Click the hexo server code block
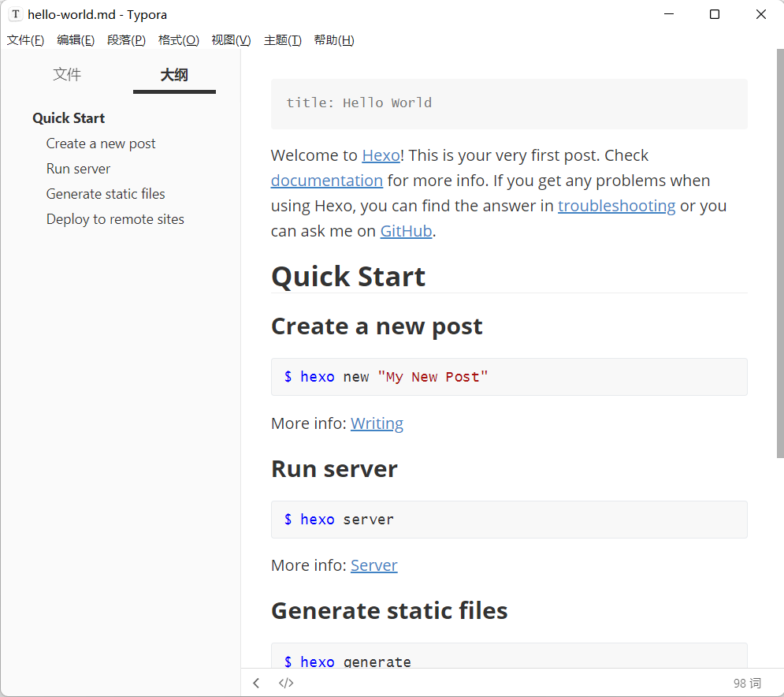This screenshot has width=784, height=697. pyautogui.click(x=509, y=520)
